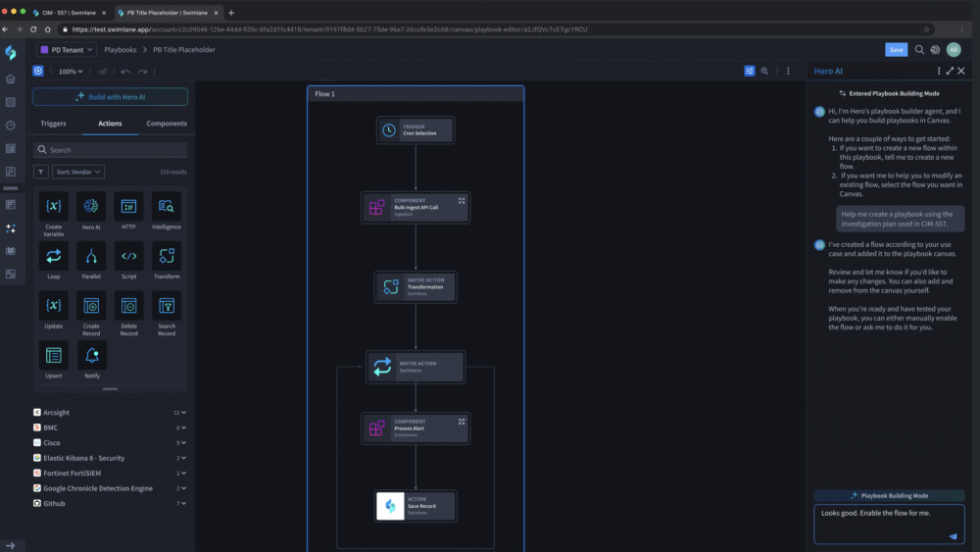Select the Cron Selection trigger node
Screen dimensions: 980x552
[x=416, y=130]
